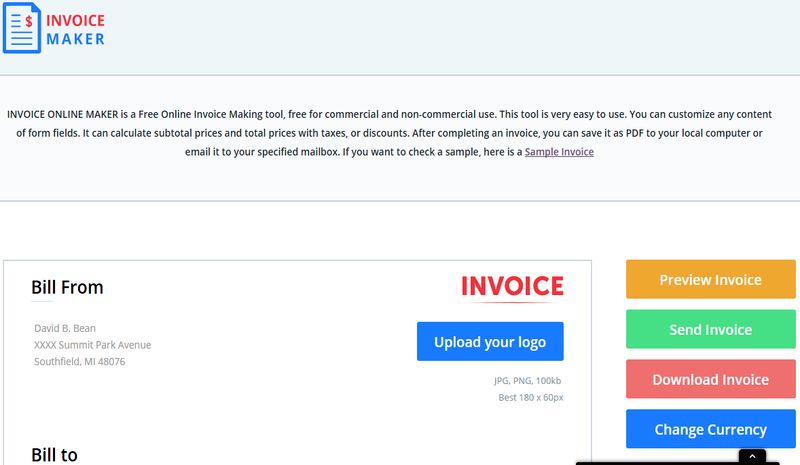Click the Preview Invoice button
This screenshot has height=465, width=800.
711,279
